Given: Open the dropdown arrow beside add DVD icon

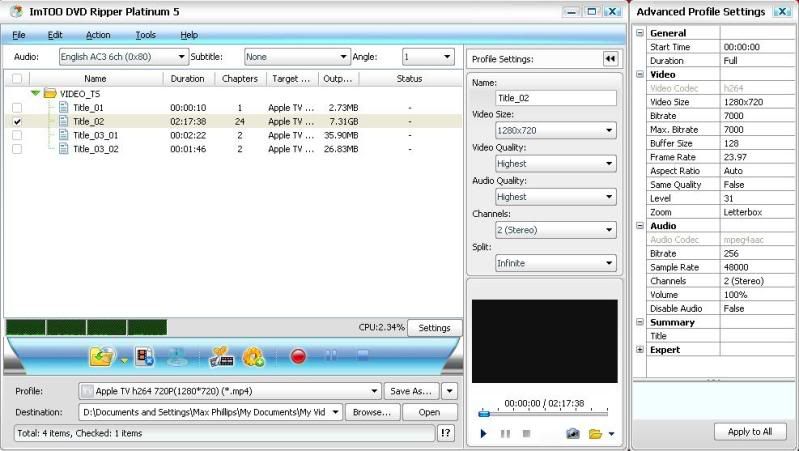Looking at the screenshot, I should pyautogui.click(x=124, y=361).
